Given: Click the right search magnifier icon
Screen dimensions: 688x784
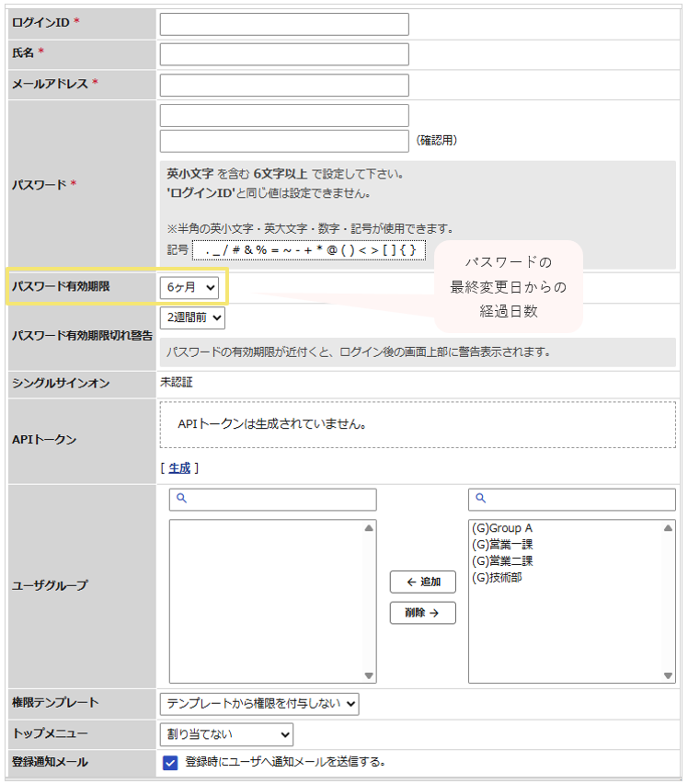Looking at the screenshot, I should 481,499.
